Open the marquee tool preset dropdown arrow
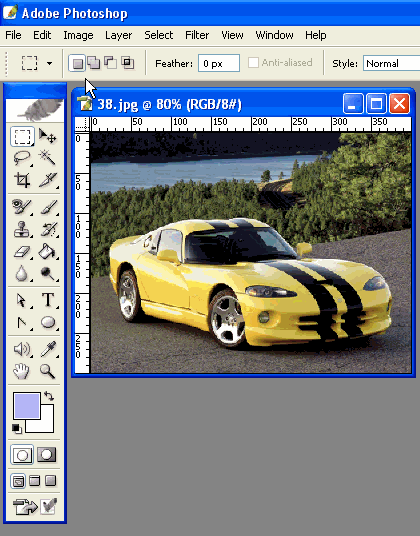Viewport: 420px width, 536px height. (x=50, y=63)
